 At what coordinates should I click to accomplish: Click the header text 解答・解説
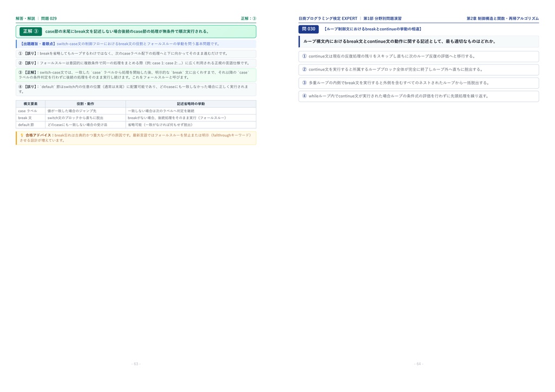click(25, 18)
